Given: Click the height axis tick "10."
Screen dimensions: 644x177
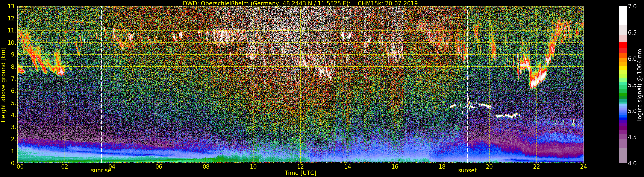Looking at the screenshot, I should coord(12,43).
